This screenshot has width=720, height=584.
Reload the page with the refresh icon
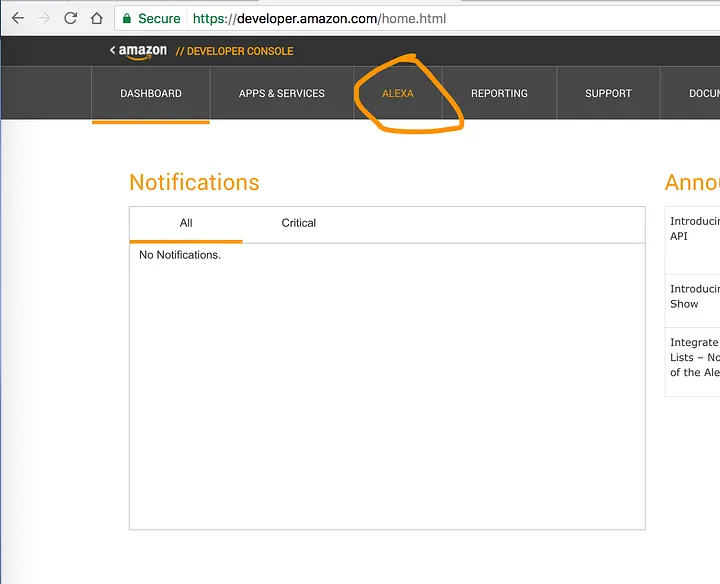(70, 18)
